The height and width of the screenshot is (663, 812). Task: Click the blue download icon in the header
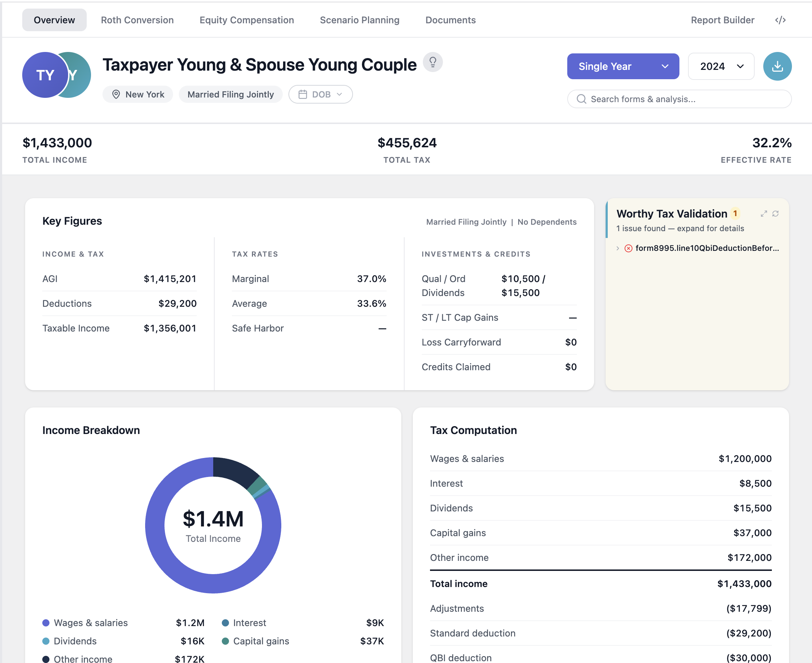click(777, 66)
